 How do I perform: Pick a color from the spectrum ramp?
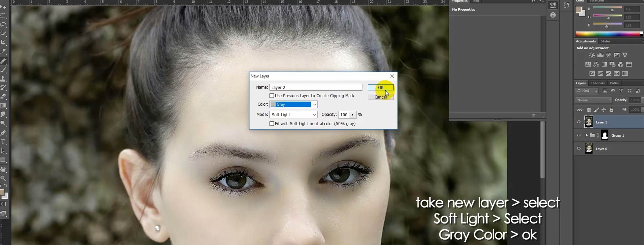(x=608, y=34)
